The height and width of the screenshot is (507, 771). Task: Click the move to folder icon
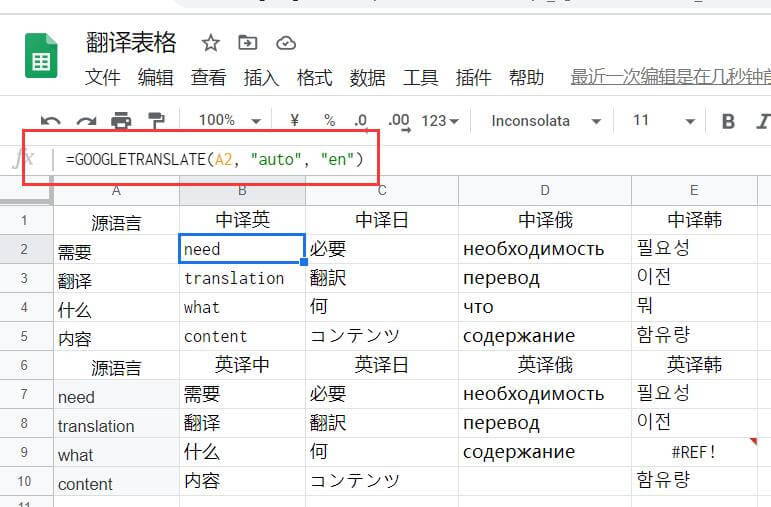click(x=247, y=43)
